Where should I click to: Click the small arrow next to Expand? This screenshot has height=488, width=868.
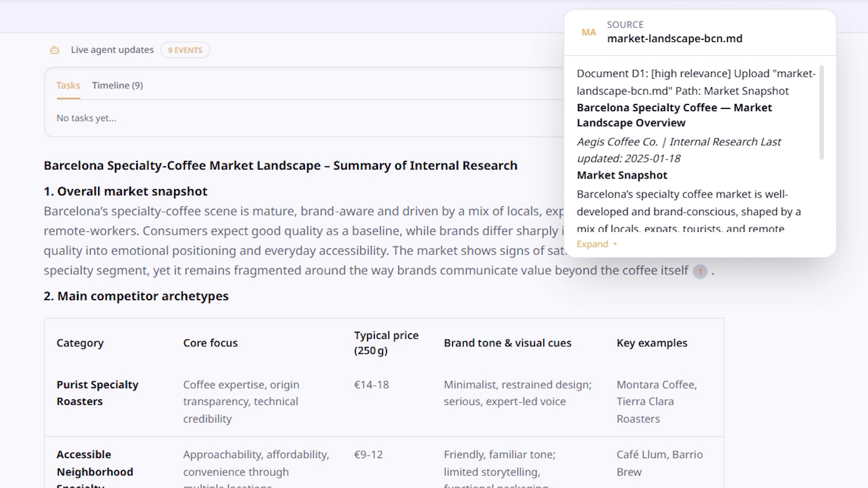click(x=615, y=244)
